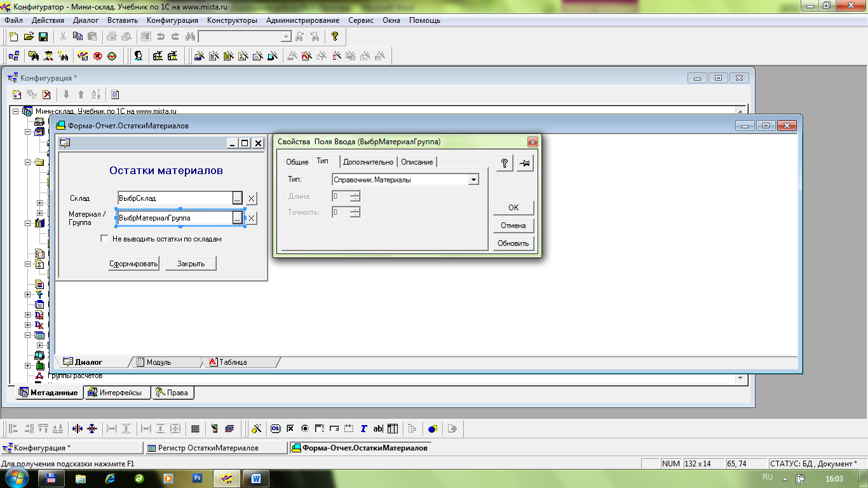Click the X button next to ВыбрМатериалГруппа
Image resolution: width=868 pixels, height=488 pixels.
(x=251, y=218)
